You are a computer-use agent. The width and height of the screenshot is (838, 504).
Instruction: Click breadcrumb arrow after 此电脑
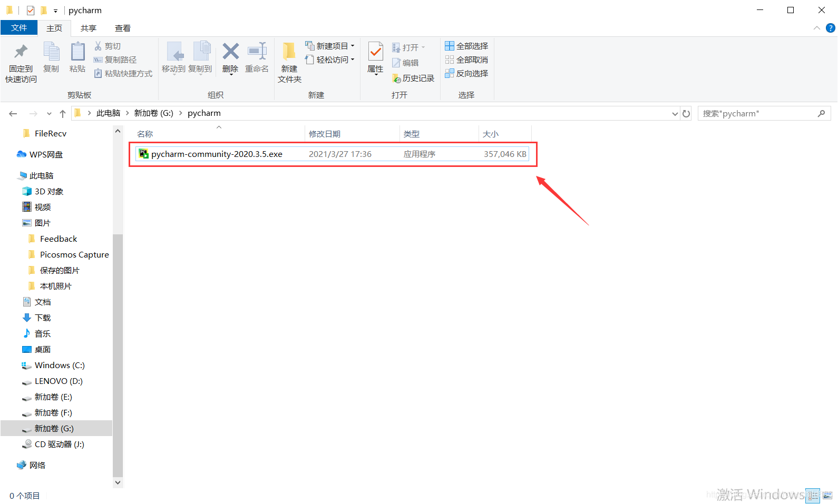pyautogui.click(x=128, y=113)
